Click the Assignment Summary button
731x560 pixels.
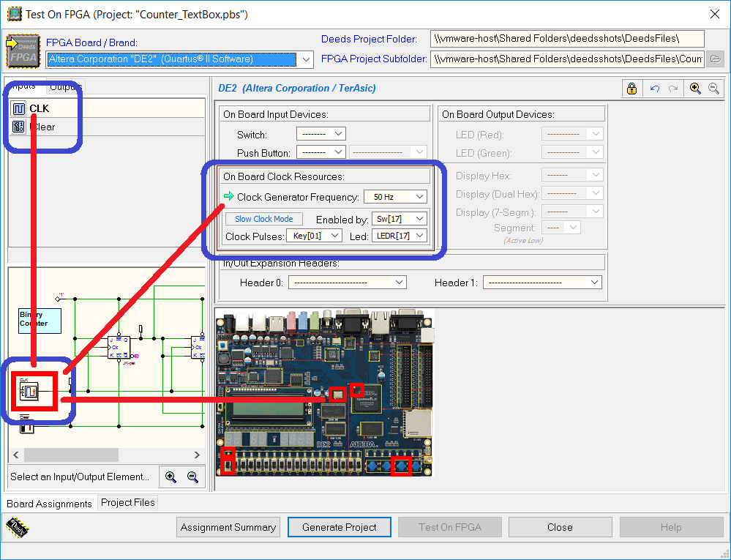(228, 527)
